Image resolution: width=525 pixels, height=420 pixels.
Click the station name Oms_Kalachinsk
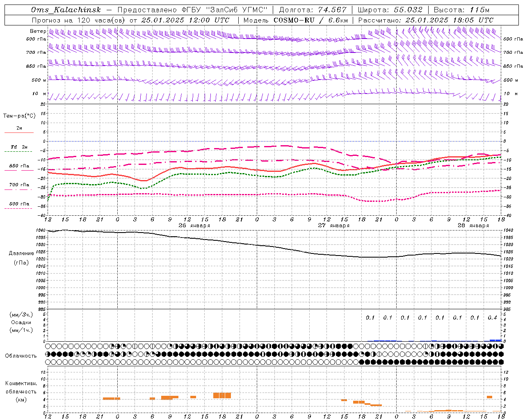(x=66, y=10)
